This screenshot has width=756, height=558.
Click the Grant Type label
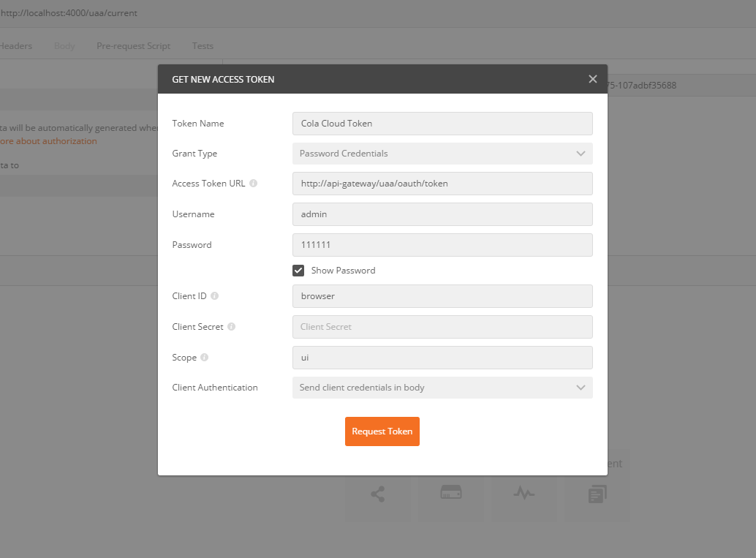coord(194,154)
